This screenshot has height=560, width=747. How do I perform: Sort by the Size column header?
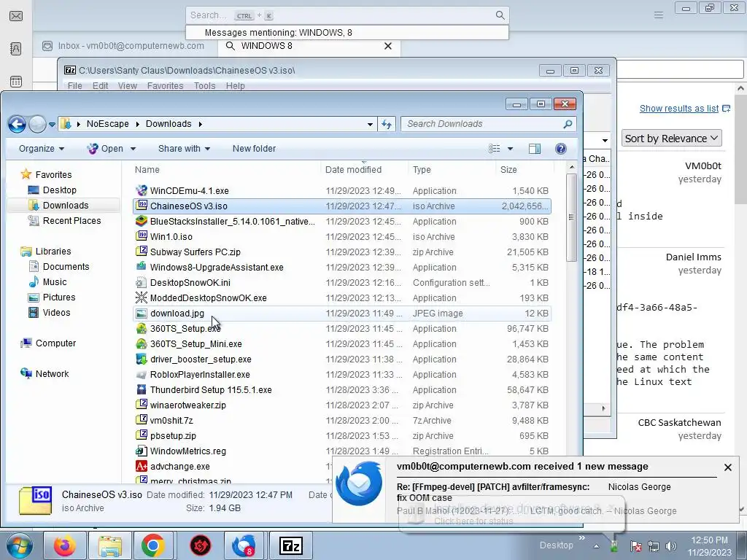(508, 169)
